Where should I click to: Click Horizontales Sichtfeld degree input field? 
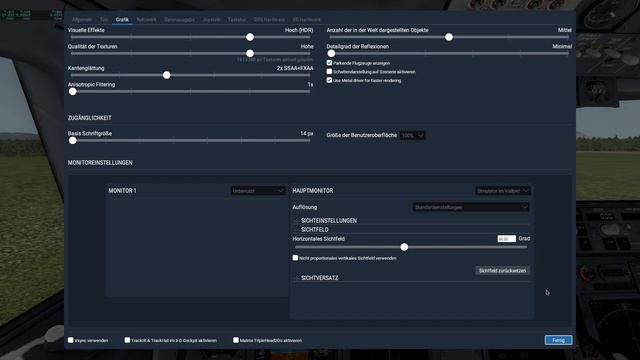(x=507, y=238)
